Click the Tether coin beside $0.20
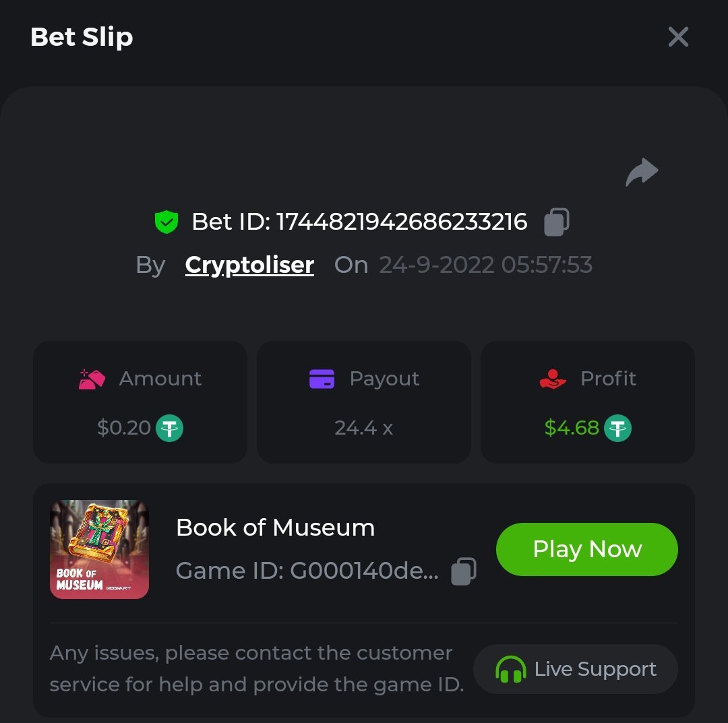 pos(170,428)
